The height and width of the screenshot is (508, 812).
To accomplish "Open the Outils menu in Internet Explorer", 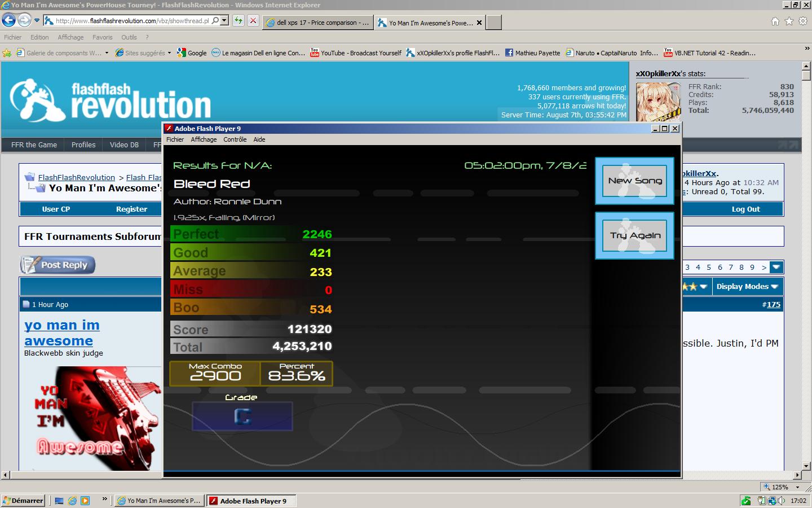I will tap(129, 37).
